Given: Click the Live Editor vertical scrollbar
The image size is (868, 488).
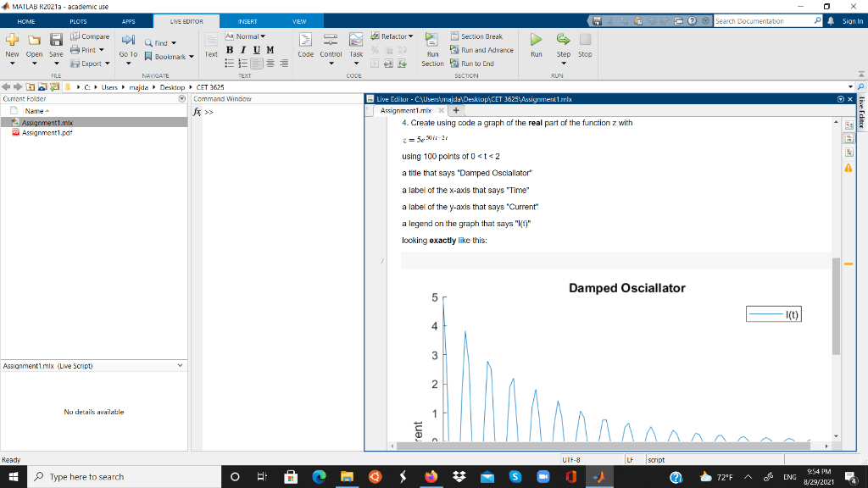Looking at the screenshot, I should (x=836, y=306).
